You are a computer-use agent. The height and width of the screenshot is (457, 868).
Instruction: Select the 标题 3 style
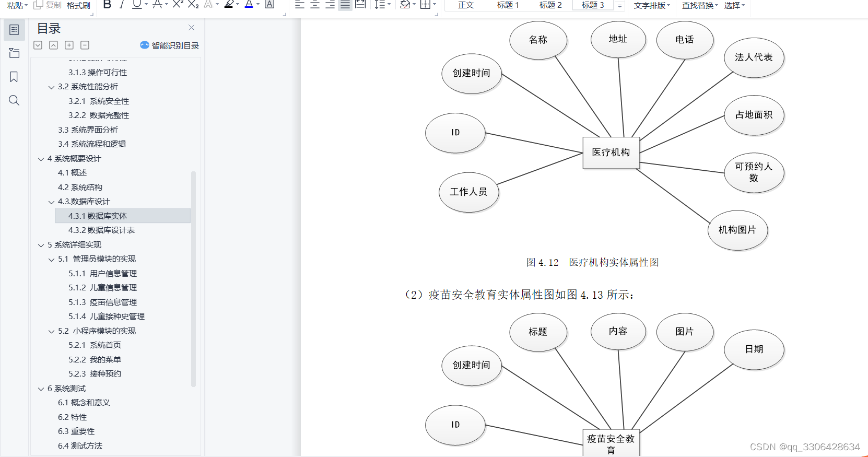tap(593, 5)
